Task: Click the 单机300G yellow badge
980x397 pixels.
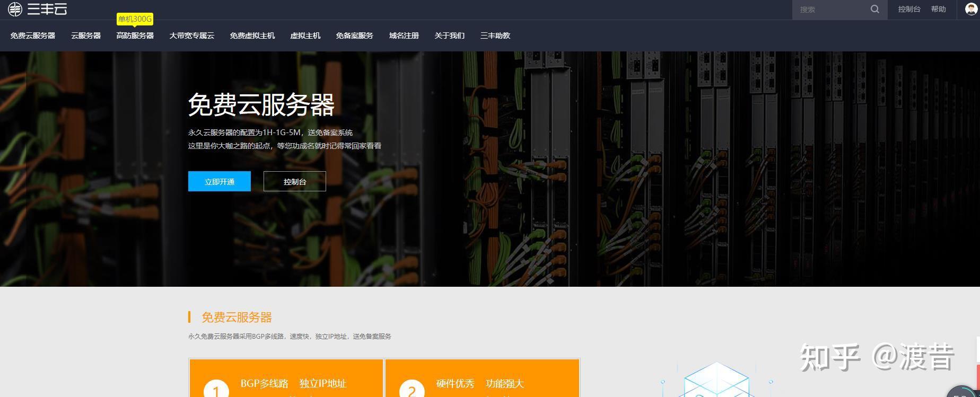Action: [x=135, y=19]
